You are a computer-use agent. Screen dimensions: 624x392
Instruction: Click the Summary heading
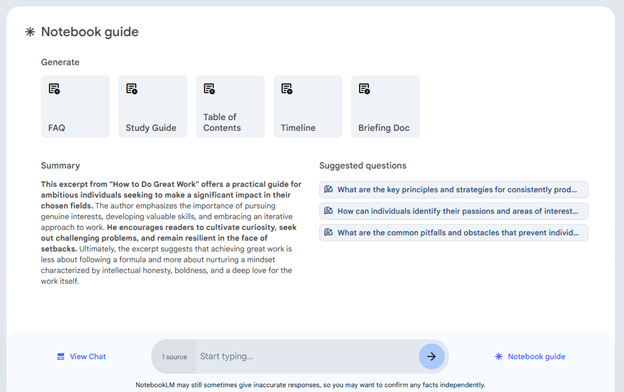tap(60, 166)
